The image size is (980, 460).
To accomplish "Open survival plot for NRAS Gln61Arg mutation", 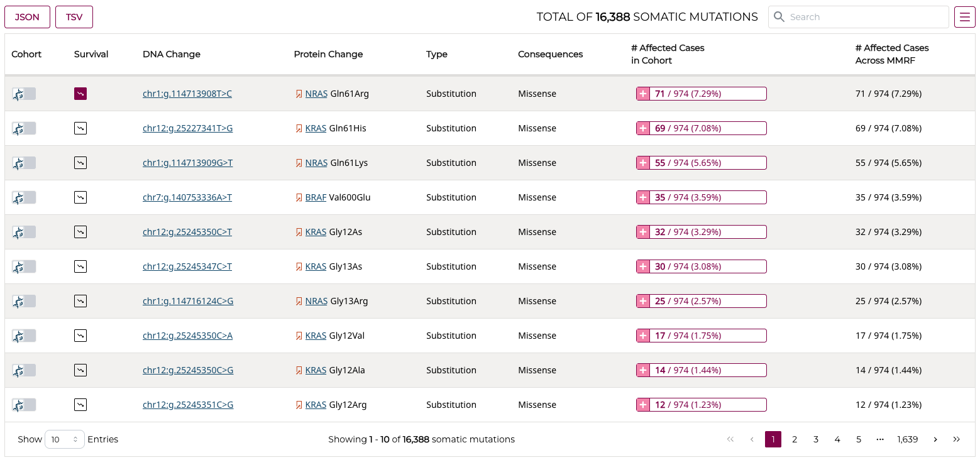I will pos(80,93).
